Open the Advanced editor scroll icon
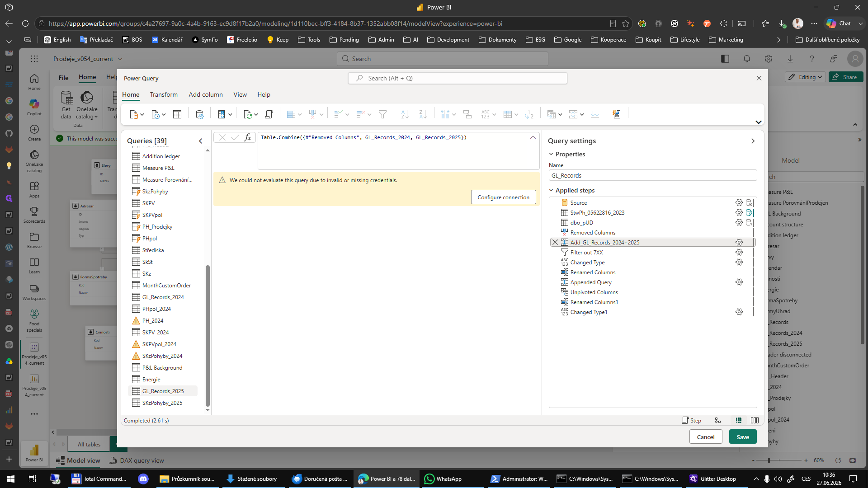868x488 pixels. (x=269, y=114)
